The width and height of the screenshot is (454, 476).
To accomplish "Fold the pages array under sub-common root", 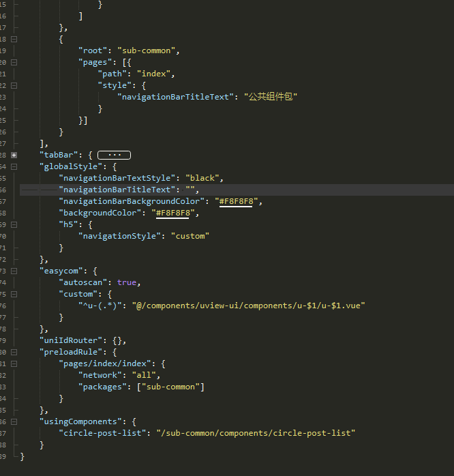I will pos(14,62).
